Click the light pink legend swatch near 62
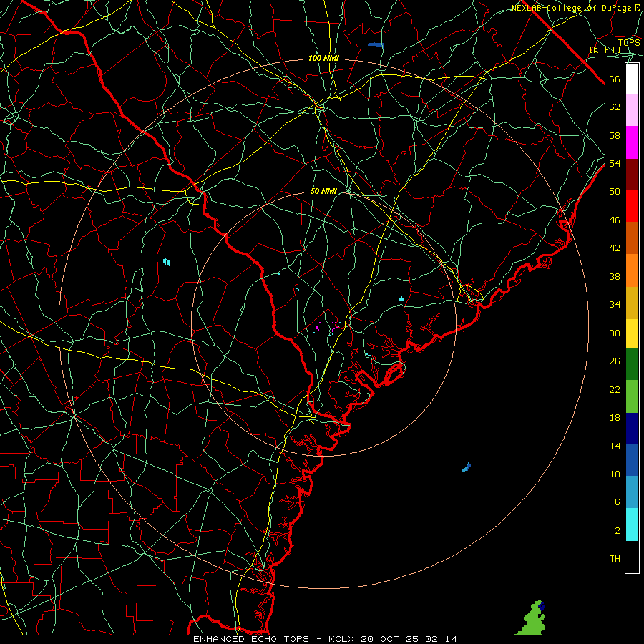 click(632, 109)
